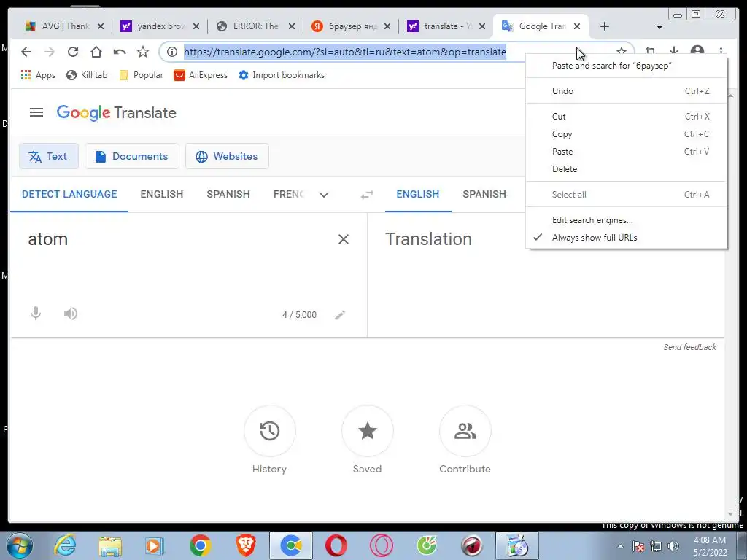Screen dimensions: 747x560
Task: Open Windows Explorer folder on taskbar
Action: (x=110, y=545)
